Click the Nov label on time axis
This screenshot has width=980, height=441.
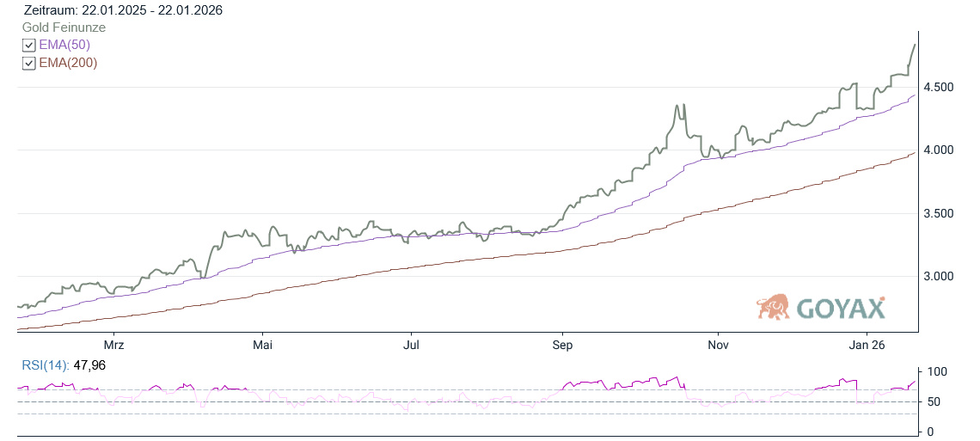pos(718,346)
